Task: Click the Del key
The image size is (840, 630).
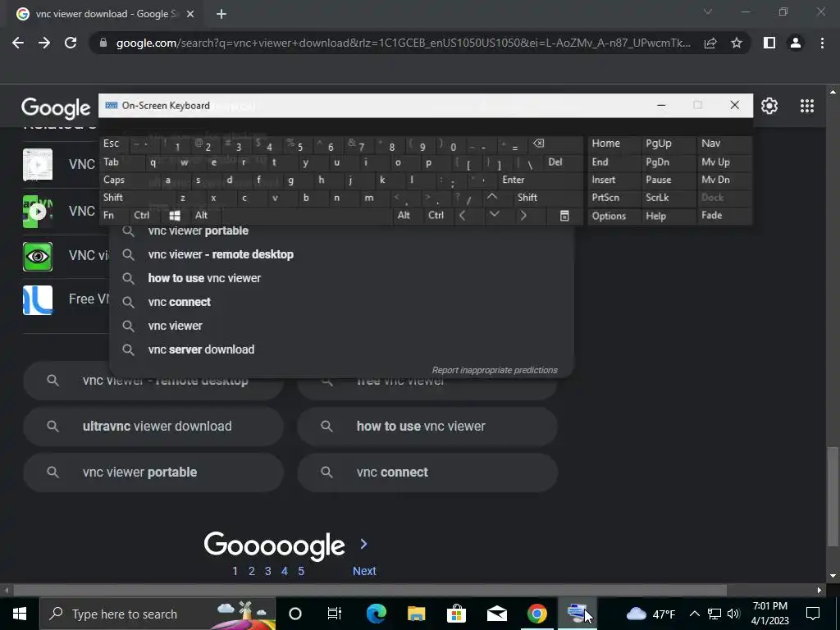Action: [x=555, y=162]
